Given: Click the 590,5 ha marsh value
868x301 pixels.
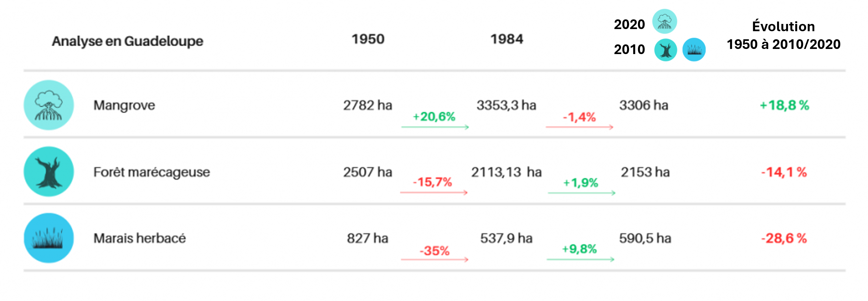Looking at the screenshot, I should (645, 238).
